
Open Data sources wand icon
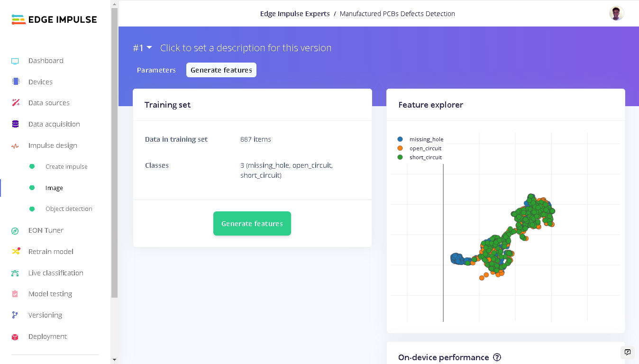coord(15,103)
